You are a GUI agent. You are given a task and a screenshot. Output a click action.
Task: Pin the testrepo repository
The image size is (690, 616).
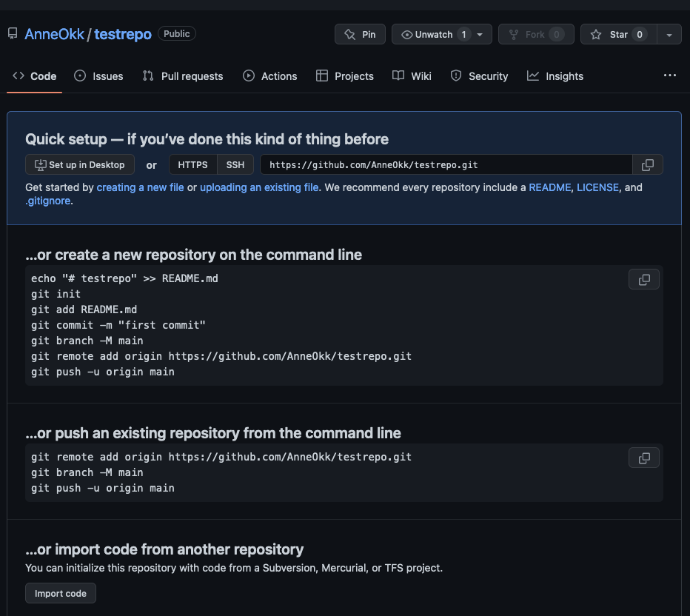[x=360, y=35]
